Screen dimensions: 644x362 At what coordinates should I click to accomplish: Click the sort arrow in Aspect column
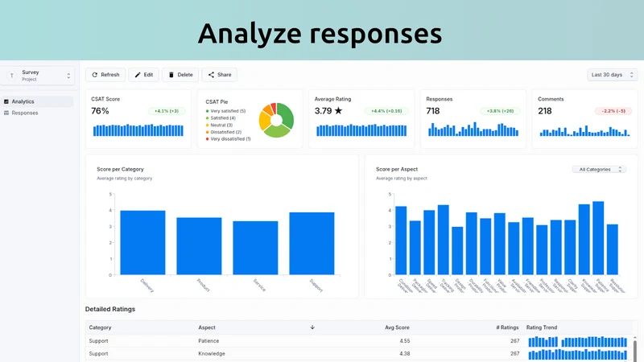click(312, 327)
